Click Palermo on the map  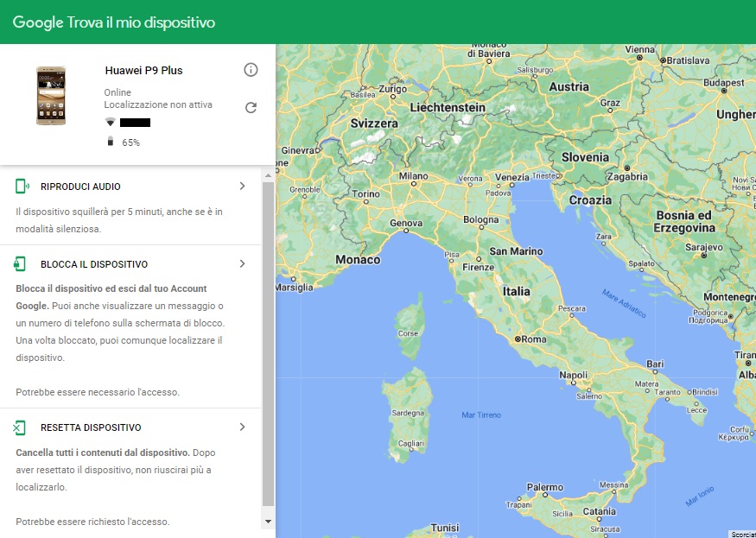tap(545, 487)
